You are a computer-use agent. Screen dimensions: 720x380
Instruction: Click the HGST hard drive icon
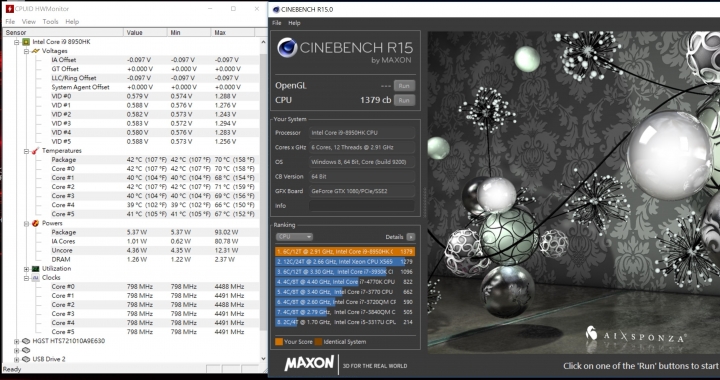coord(26,341)
